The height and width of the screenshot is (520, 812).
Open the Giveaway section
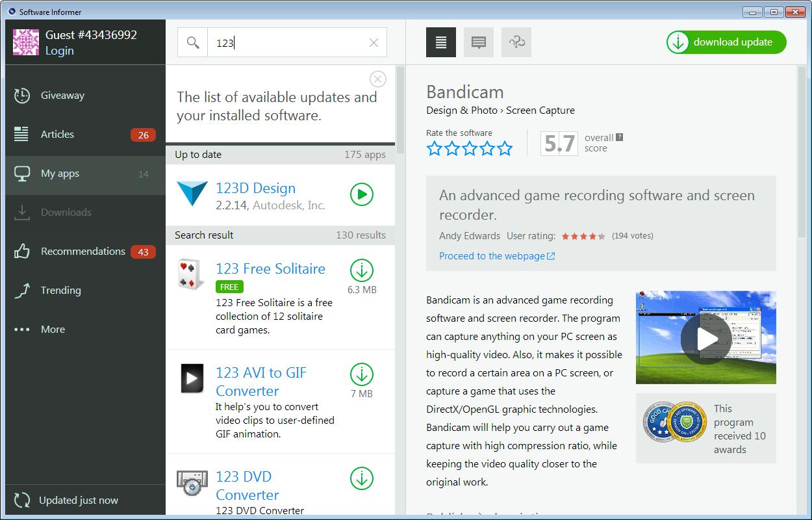[62, 96]
